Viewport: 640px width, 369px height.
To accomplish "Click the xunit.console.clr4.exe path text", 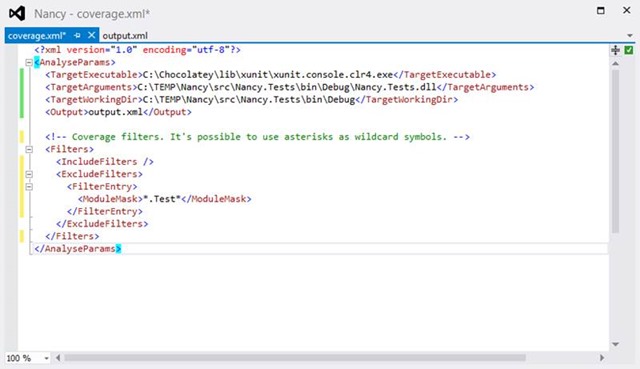I will pos(268,75).
